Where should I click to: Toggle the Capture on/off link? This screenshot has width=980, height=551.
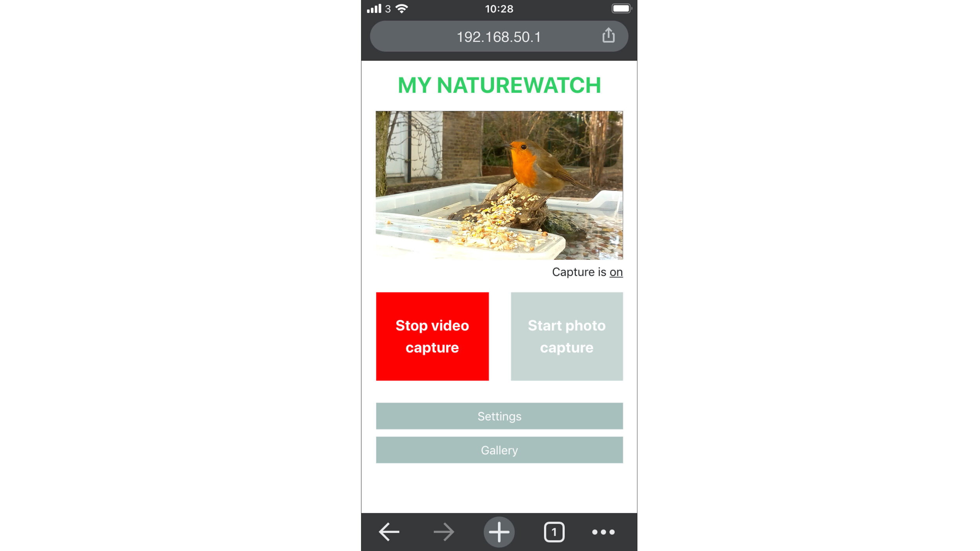pyautogui.click(x=616, y=272)
